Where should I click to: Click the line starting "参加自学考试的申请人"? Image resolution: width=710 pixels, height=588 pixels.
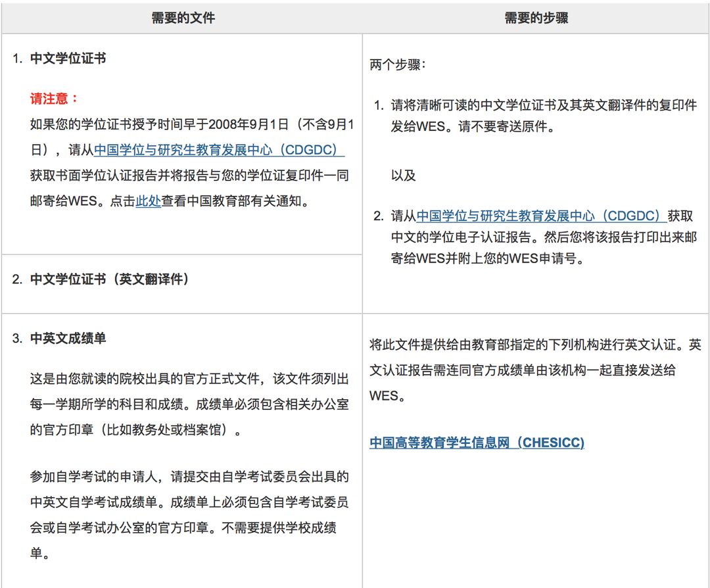189,477
